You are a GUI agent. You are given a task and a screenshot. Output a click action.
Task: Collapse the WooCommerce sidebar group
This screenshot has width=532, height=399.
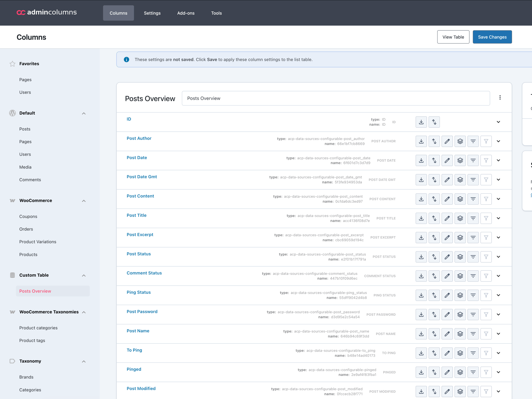(x=84, y=201)
